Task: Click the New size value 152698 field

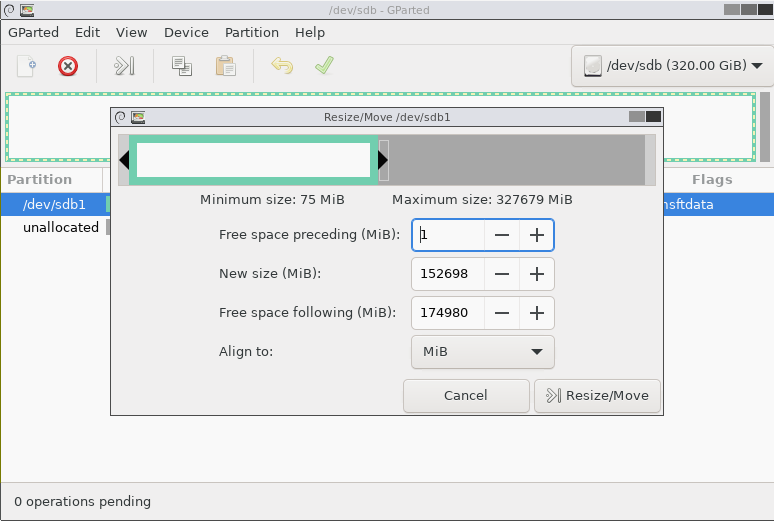Action: [448, 274]
